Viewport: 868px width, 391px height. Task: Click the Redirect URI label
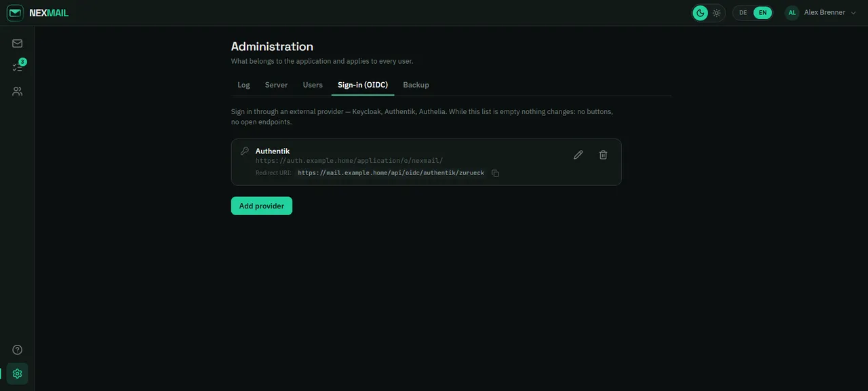tap(273, 173)
